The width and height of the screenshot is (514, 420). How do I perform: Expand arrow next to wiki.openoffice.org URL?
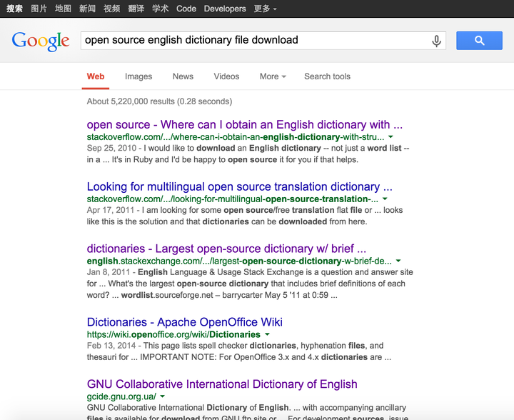tap(267, 334)
